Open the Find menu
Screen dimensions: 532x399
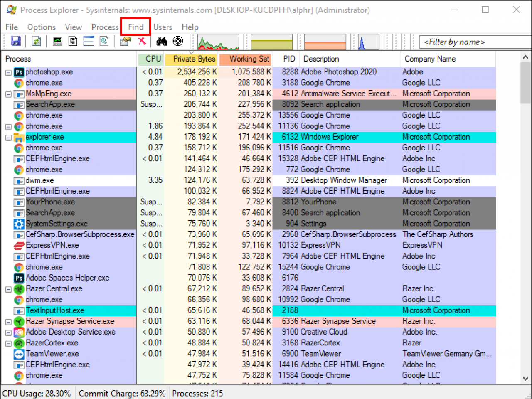[135, 27]
